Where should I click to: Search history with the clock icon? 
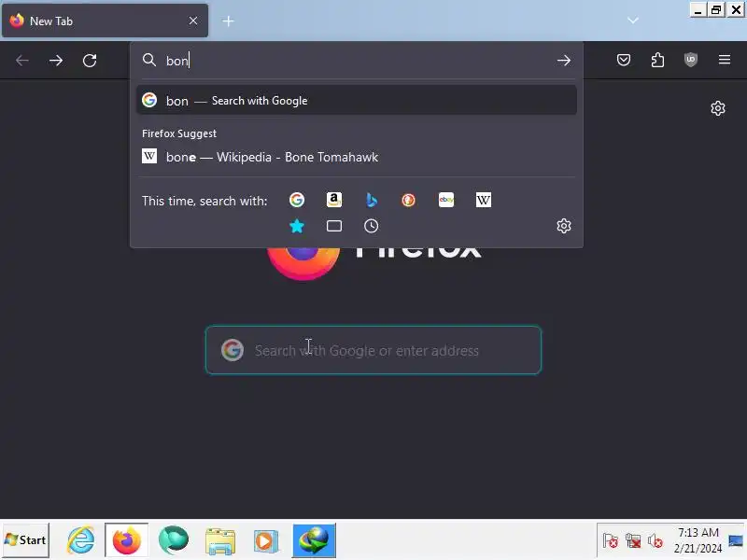tap(371, 226)
